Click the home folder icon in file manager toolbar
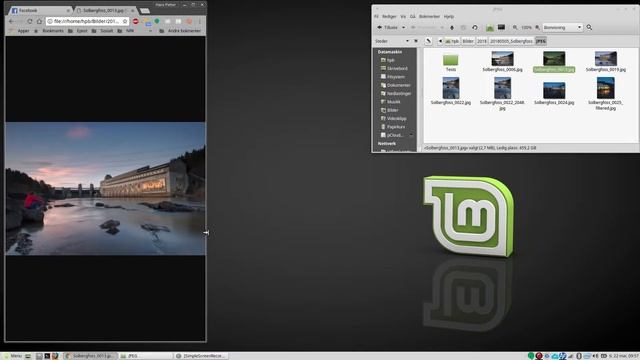The width and height of the screenshot is (640, 360). [x=490, y=27]
